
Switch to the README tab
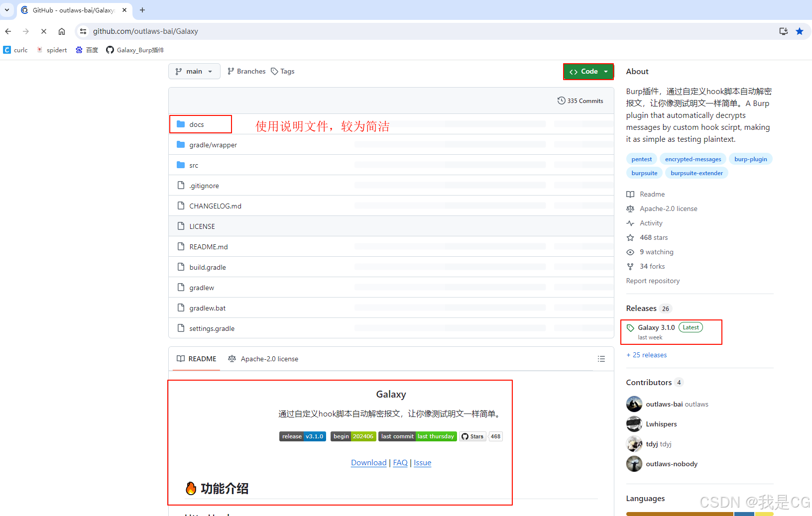pos(197,359)
